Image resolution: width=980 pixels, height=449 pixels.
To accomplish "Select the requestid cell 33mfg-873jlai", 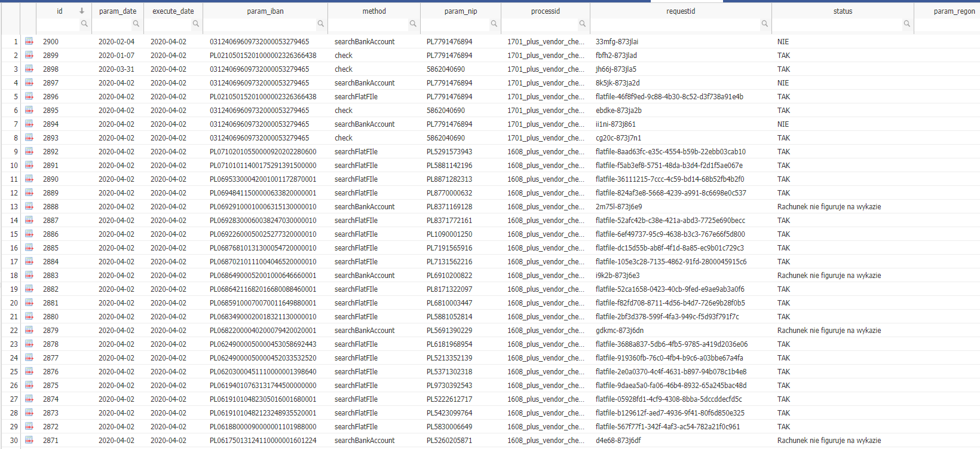I will [x=617, y=42].
